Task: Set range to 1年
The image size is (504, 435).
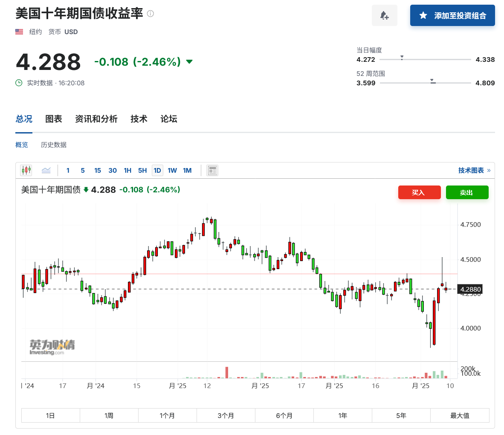Action: coord(343,415)
